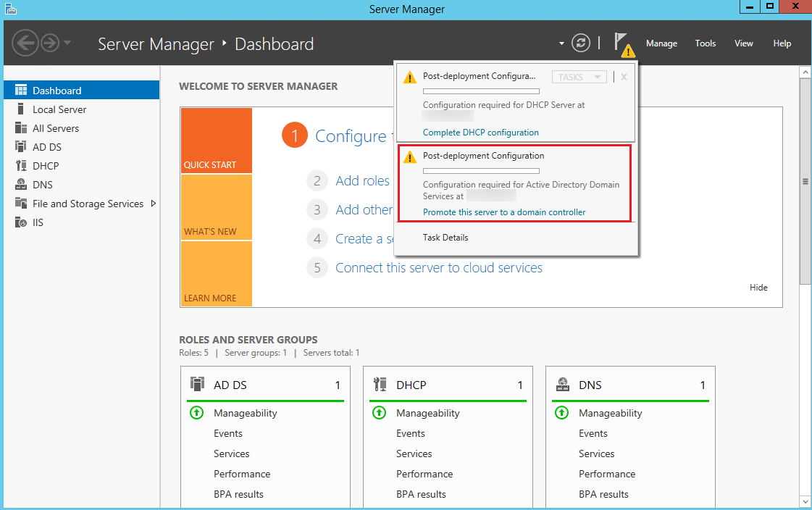Viewport: 812px width, 510px height.
Task: Select the LEARN MORE tile
Action: coord(217,274)
